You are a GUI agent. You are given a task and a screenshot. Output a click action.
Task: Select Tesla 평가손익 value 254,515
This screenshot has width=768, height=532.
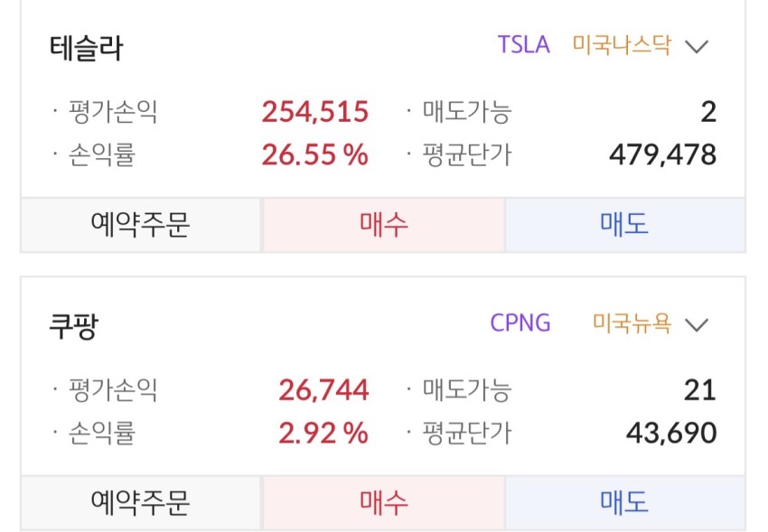(315, 112)
